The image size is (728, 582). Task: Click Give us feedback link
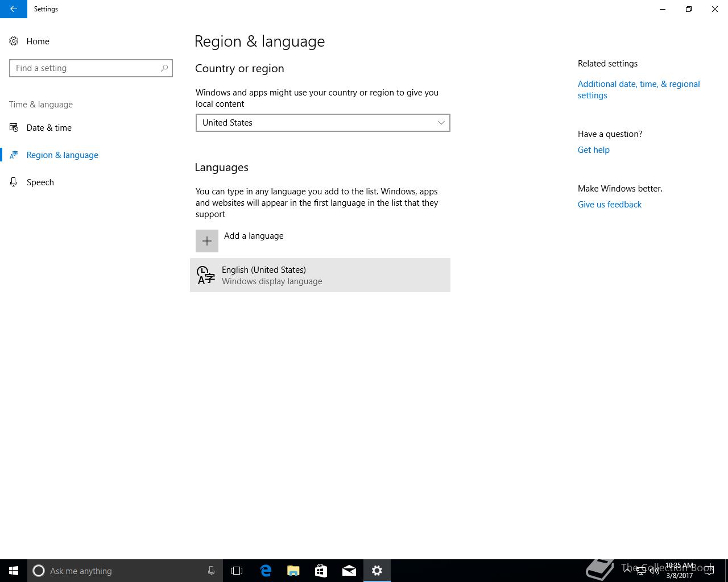[610, 205]
